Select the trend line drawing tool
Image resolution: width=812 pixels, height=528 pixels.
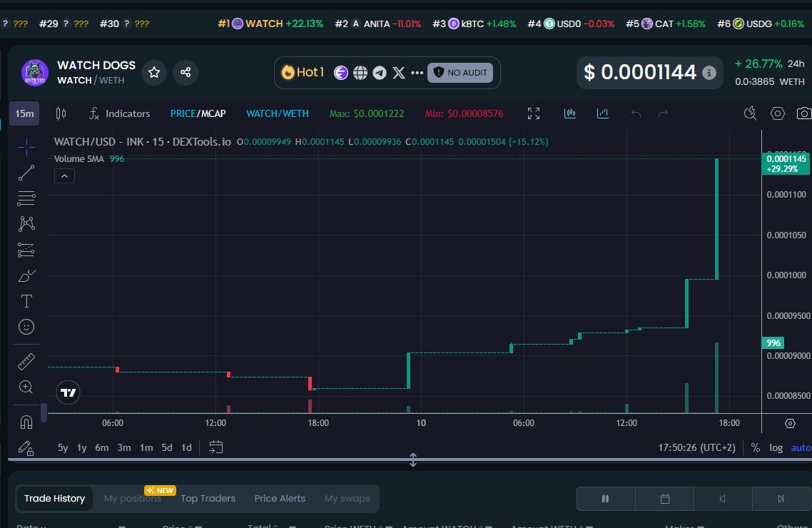coord(26,173)
